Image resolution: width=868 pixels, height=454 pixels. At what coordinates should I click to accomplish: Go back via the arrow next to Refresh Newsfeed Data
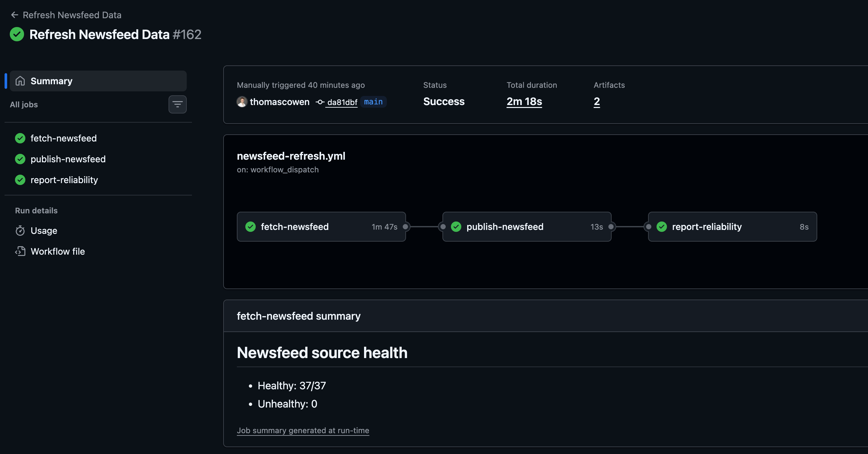point(15,15)
